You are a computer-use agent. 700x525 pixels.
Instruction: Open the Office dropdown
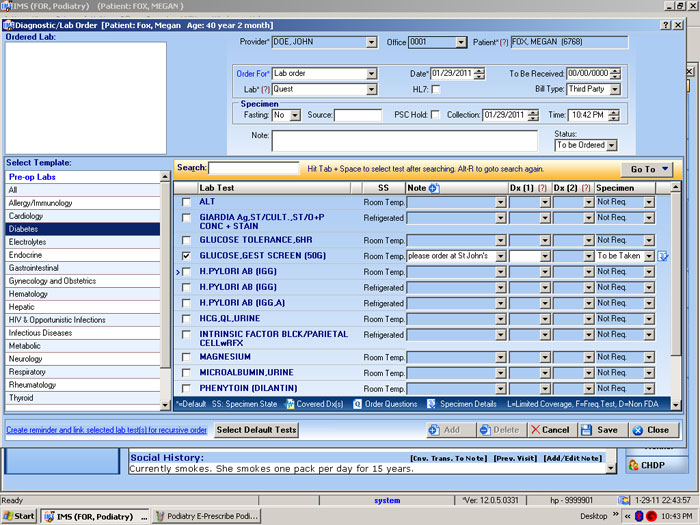[x=461, y=42]
